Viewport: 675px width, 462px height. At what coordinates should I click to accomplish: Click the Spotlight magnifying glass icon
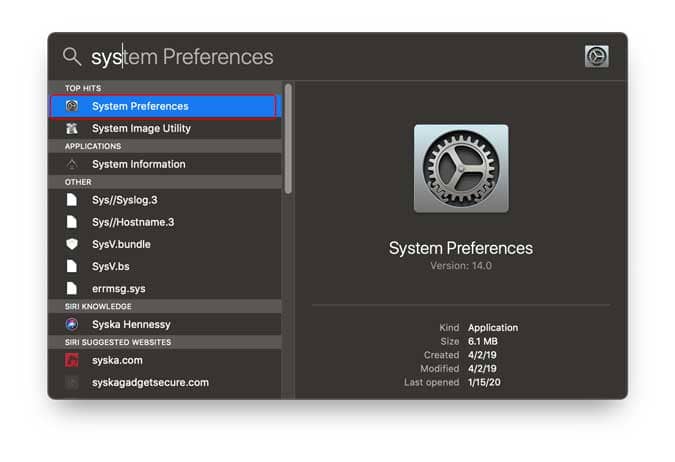tap(72, 56)
